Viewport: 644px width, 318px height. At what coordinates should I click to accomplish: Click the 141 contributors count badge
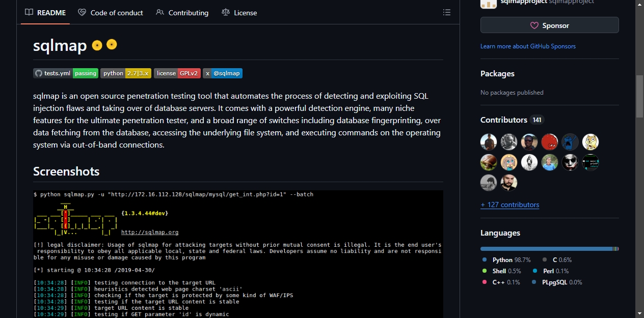coord(537,120)
